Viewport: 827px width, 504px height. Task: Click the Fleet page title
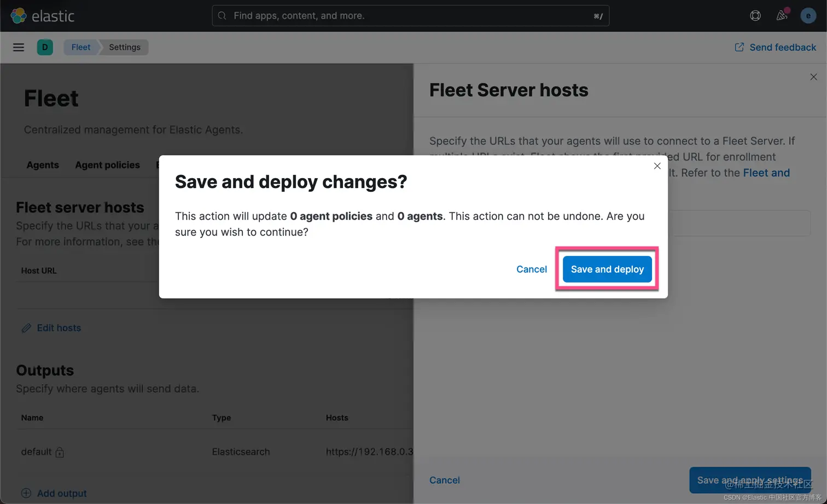pyautogui.click(x=51, y=99)
